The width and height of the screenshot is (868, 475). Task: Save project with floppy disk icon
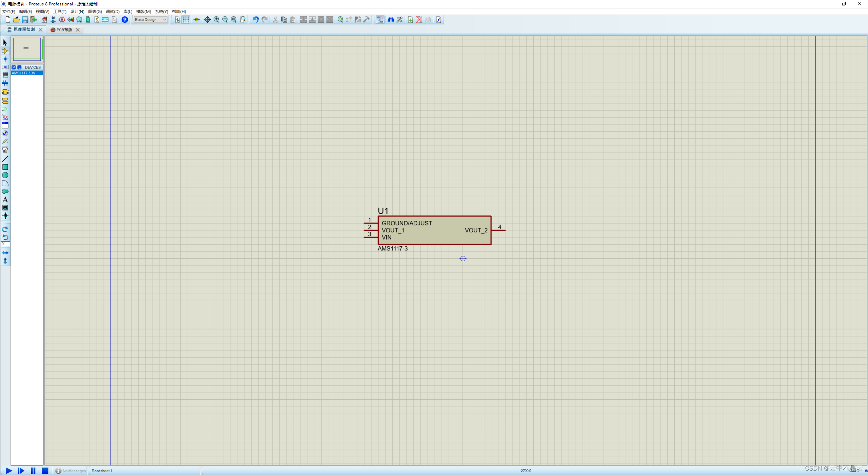pos(25,20)
